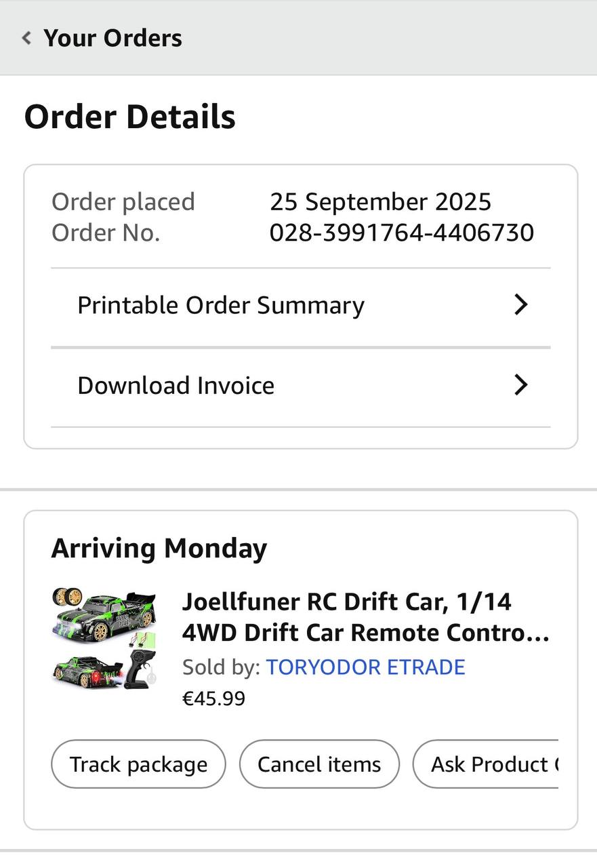Go back via the Your Orders label
This screenshot has height=868, width=597.
[x=112, y=38]
